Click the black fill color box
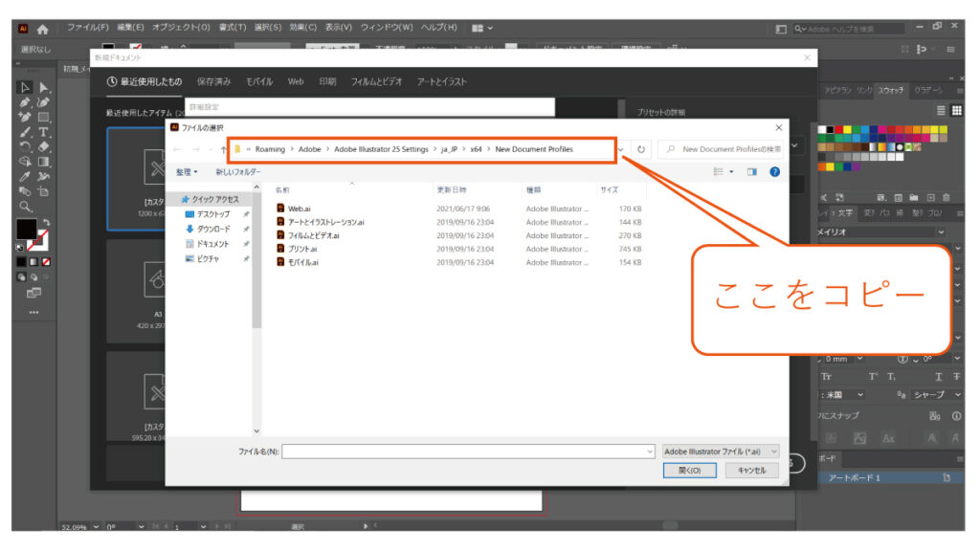Image resolution: width=980 pixels, height=551 pixels. 26,229
